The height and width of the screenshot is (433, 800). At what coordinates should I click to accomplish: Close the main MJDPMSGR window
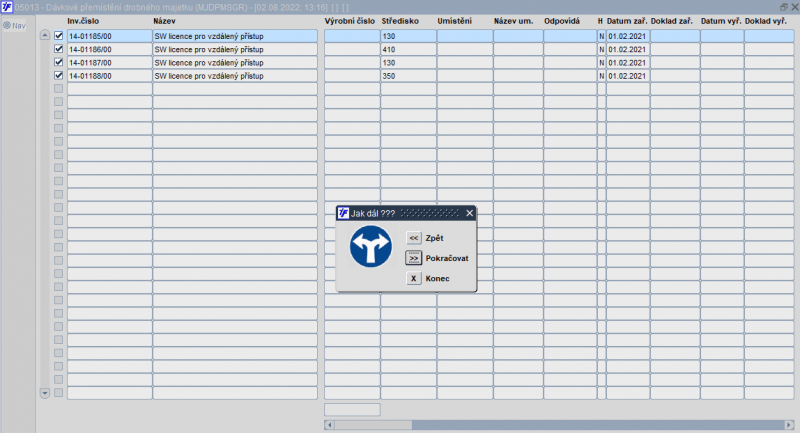(x=794, y=7)
